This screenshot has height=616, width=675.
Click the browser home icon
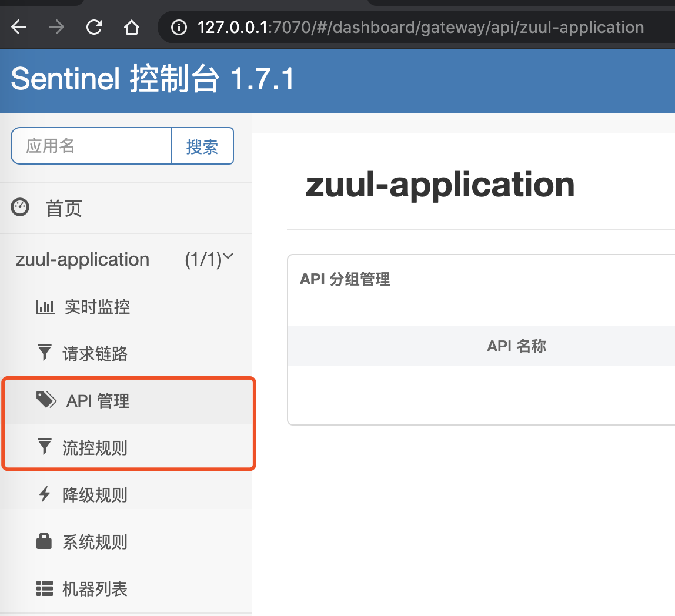131,27
